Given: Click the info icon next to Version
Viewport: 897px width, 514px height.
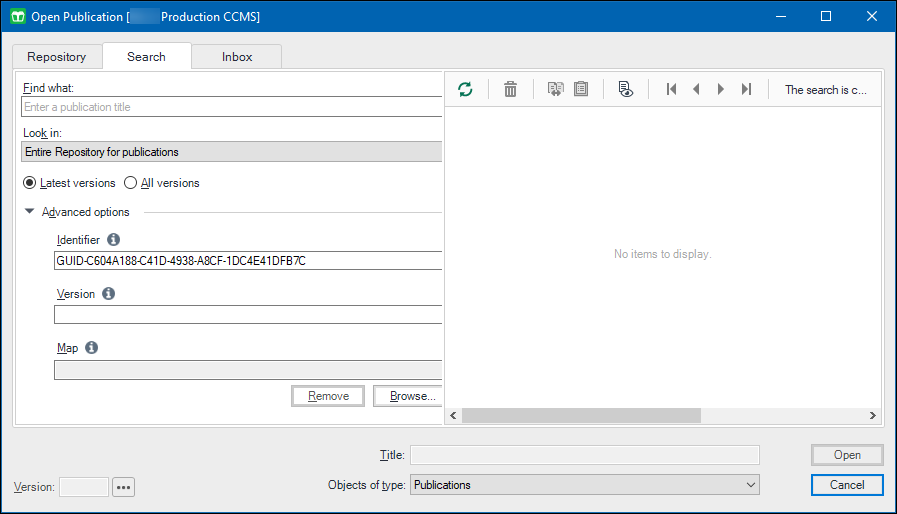Looking at the screenshot, I should (108, 294).
